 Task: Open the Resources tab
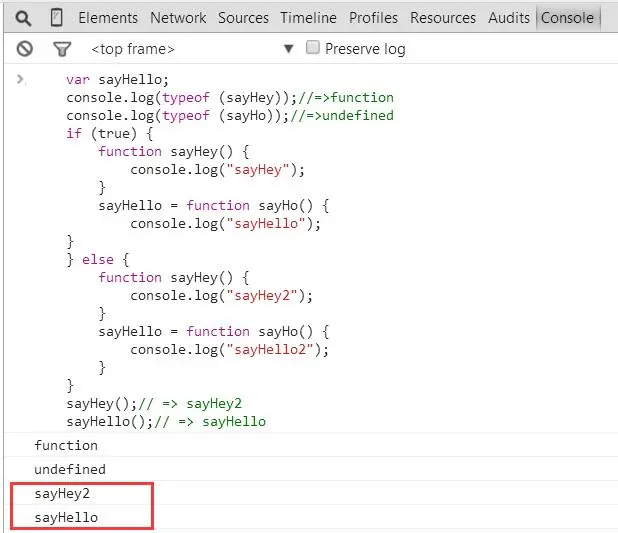[x=443, y=18]
